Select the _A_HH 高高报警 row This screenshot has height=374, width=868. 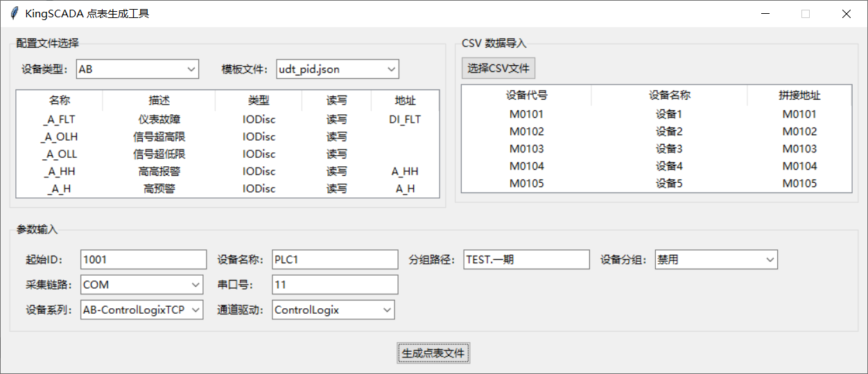pyautogui.click(x=227, y=171)
